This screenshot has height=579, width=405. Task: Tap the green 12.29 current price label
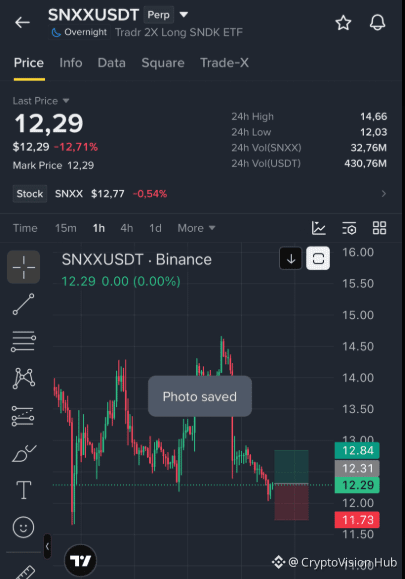[357, 485]
